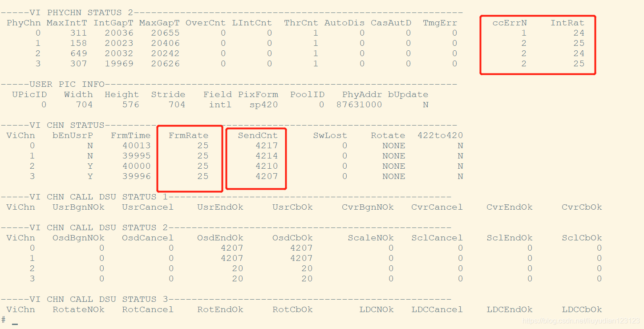Select the ThrCnt column header
The height and width of the screenshot is (329, 644).
pos(301,23)
